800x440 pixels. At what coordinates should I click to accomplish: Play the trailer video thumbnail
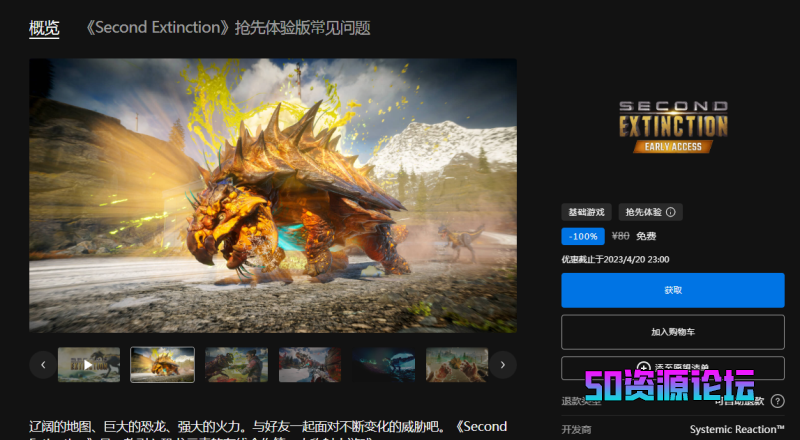89,364
